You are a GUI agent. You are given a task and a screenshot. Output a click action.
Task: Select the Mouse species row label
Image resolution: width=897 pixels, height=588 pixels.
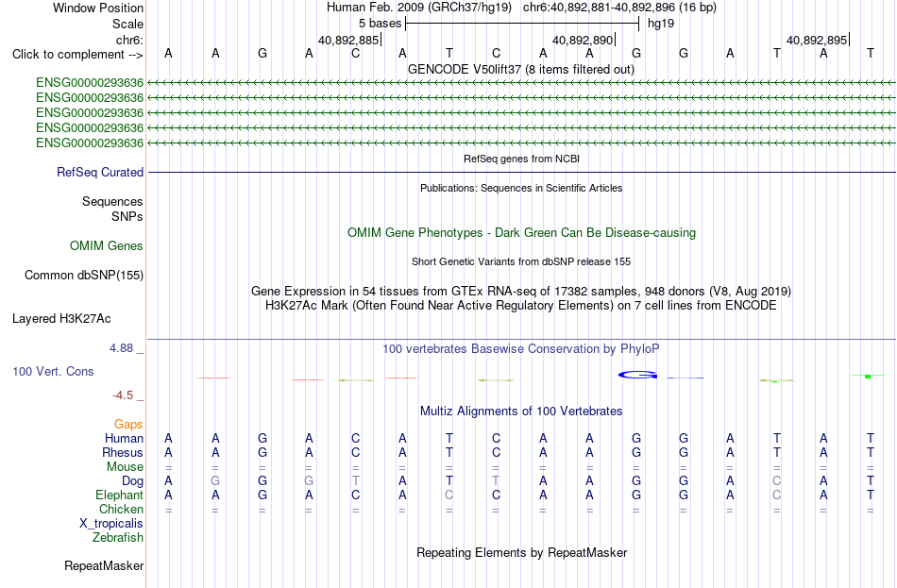pyautogui.click(x=125, y=467)
